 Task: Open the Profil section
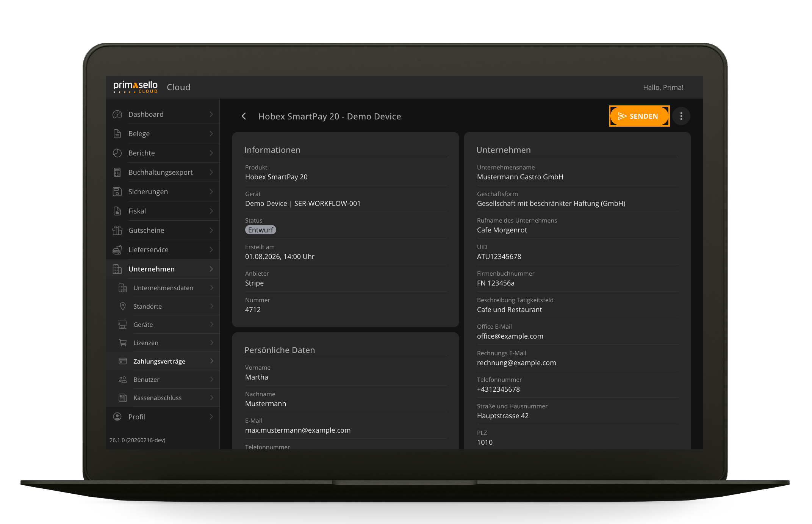tap(163, 417)
